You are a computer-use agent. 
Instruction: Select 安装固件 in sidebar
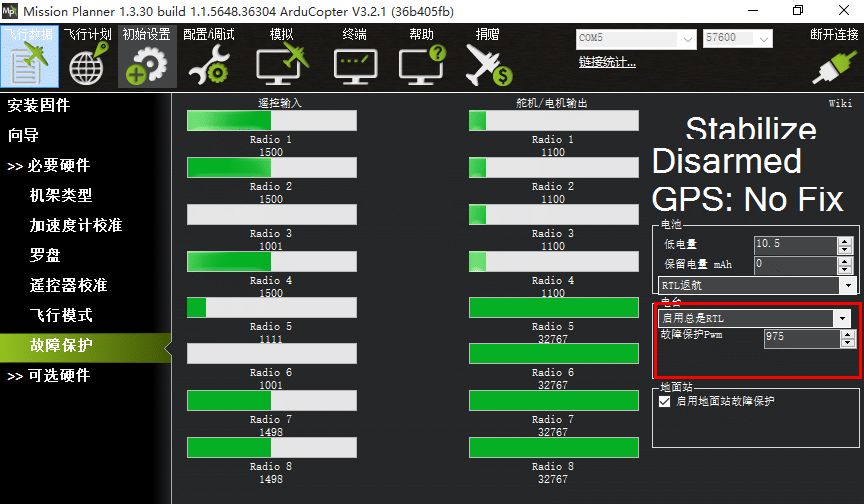tap(39, 105)
